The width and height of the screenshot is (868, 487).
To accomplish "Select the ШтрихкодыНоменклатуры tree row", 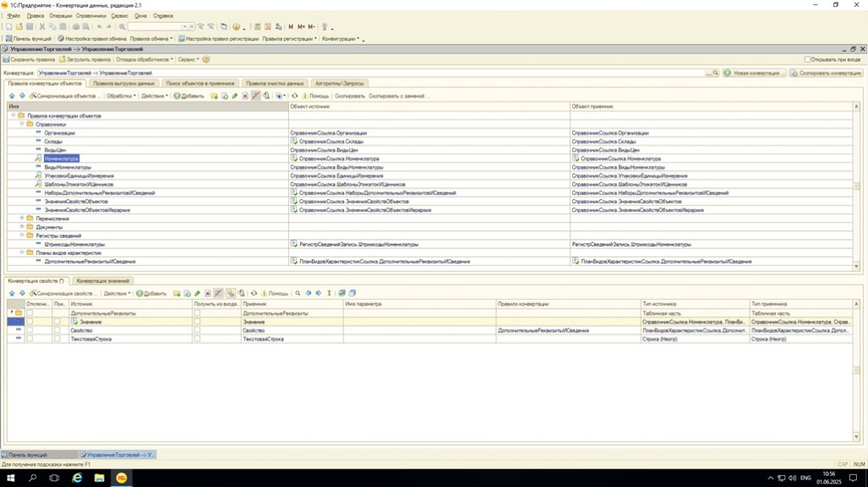I will [75, 244].
